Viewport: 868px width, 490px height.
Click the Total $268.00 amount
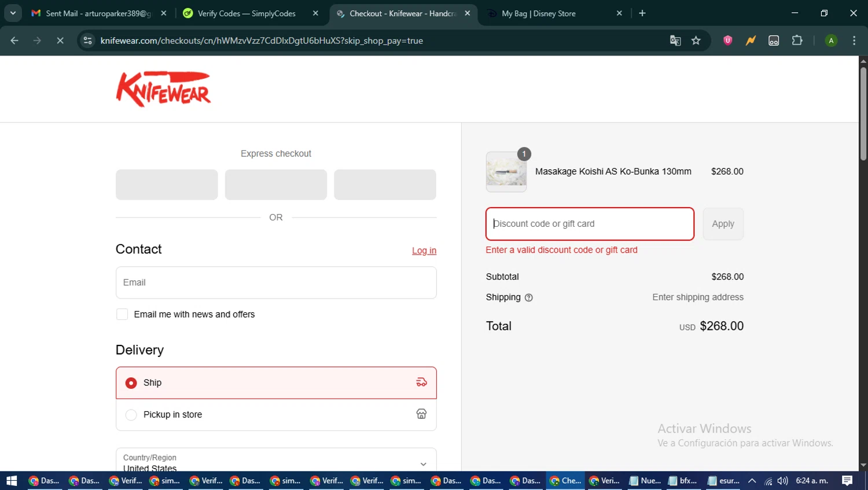click(x=722, y=326)
